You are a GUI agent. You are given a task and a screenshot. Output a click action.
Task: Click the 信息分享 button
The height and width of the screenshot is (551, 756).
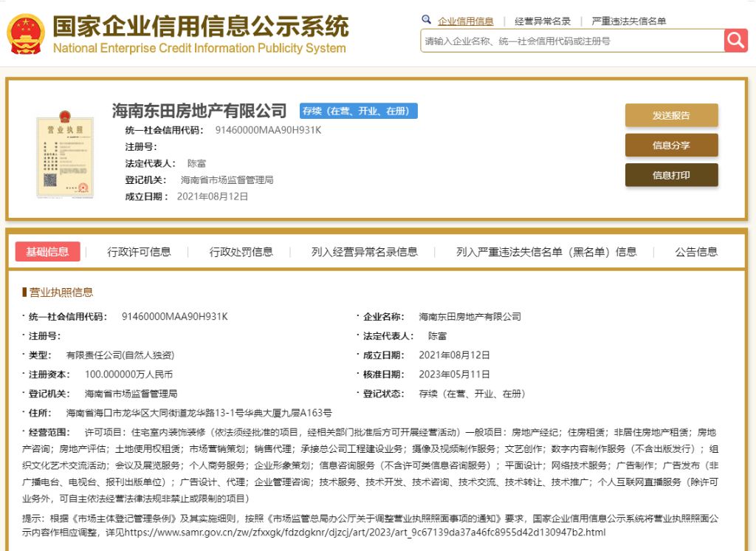coord(671,146)
